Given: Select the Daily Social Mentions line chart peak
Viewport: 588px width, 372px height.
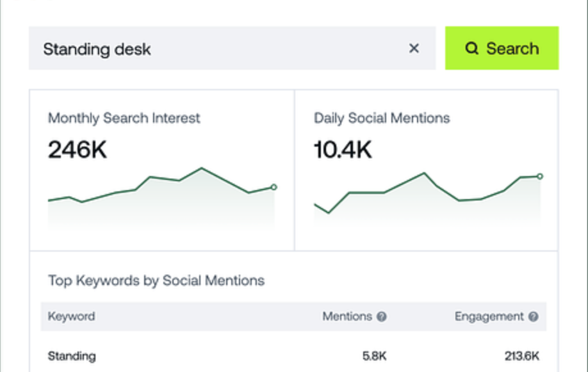Looking at the screenshot, I should pyautogui.click(x=423, y=173).
